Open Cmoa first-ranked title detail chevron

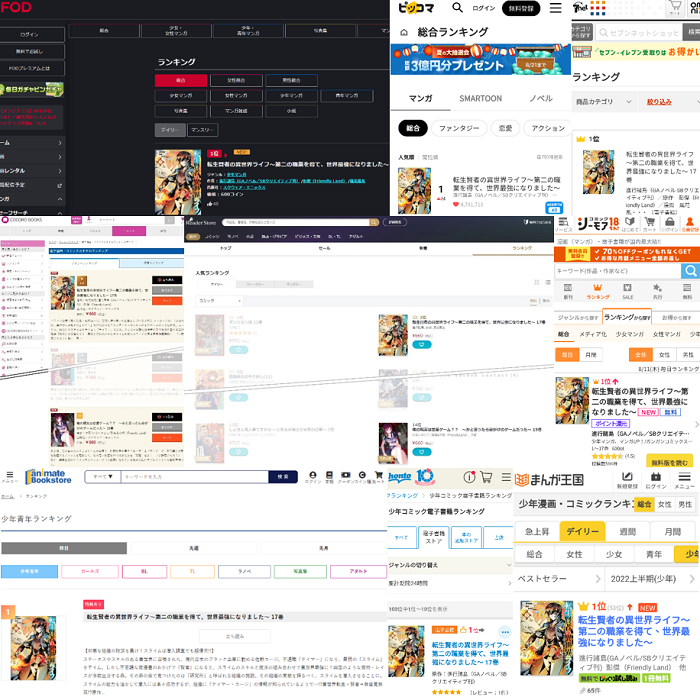[x=697, y=424]
